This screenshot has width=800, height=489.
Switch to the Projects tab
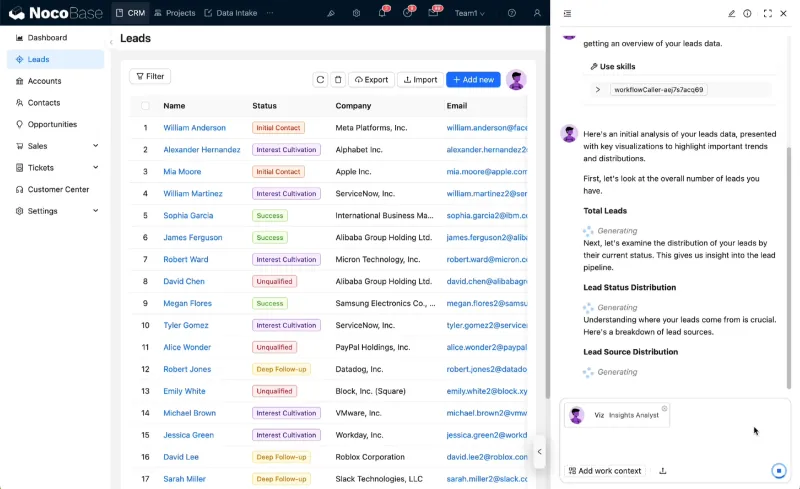174,13
